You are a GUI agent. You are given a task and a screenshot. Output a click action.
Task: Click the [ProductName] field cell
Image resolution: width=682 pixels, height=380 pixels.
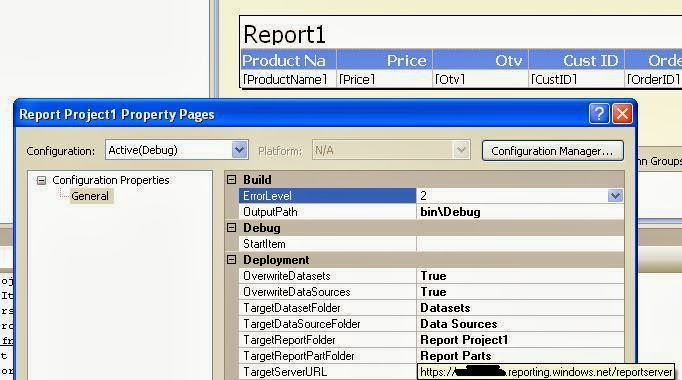[288, 79]
